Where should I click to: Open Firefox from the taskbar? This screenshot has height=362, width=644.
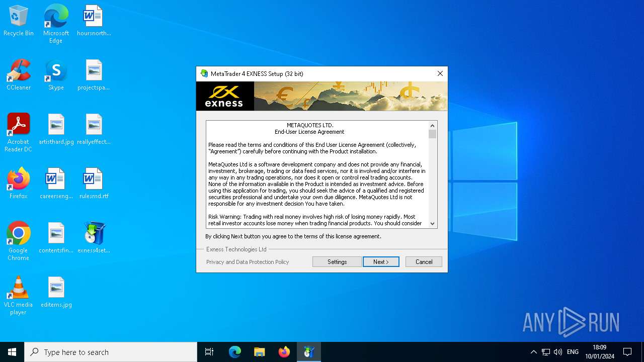point(284,352)
